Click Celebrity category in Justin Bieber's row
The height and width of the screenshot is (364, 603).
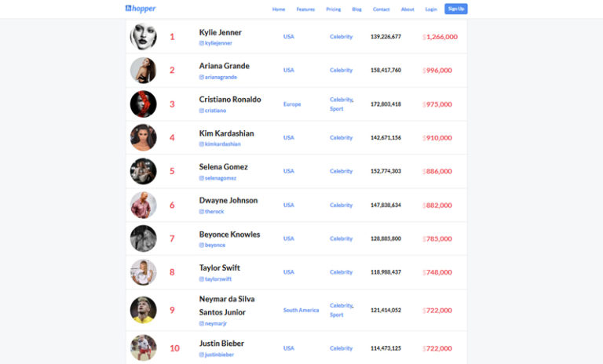(x=341, y=348)
